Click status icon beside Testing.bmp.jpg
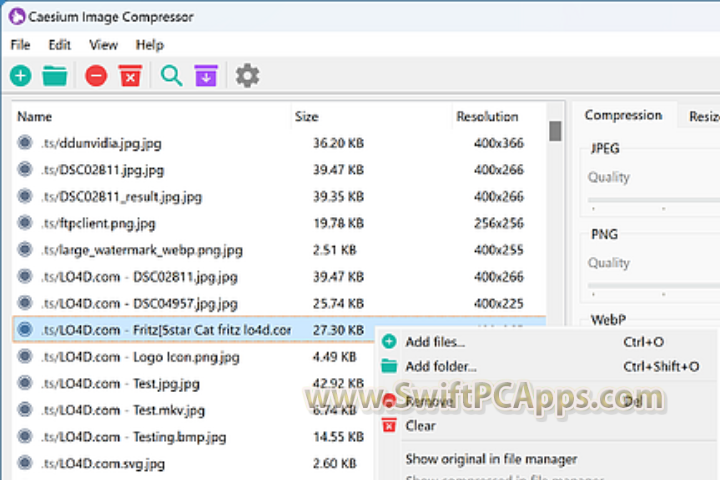The height and width of the screenshot is (480, 720). point(25,436)
